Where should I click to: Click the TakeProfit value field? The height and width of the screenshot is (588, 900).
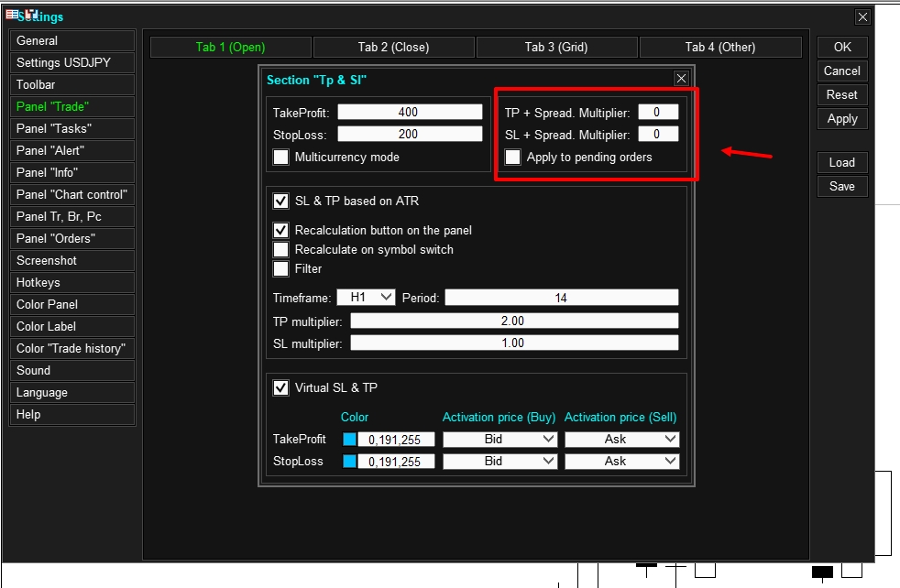point(410,112)
